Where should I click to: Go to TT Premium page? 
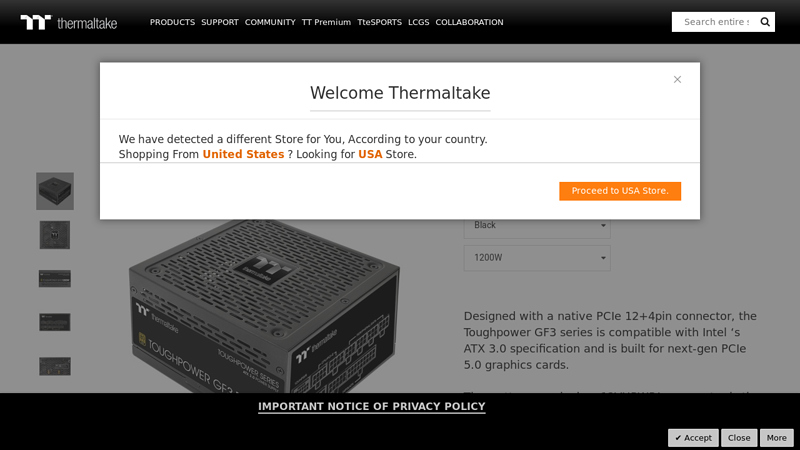[326, 22]
